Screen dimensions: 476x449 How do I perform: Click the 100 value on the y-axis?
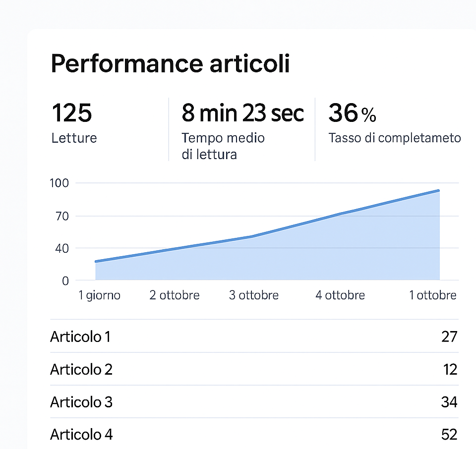point(59,183)
